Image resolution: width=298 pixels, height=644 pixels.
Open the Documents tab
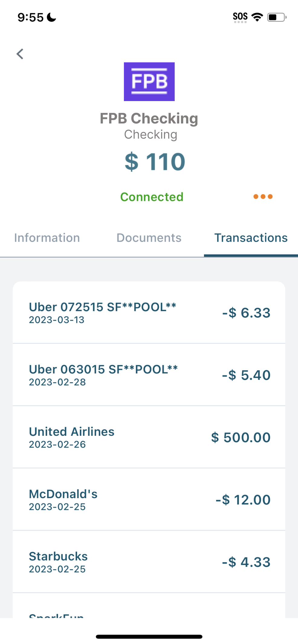[149, 238]
